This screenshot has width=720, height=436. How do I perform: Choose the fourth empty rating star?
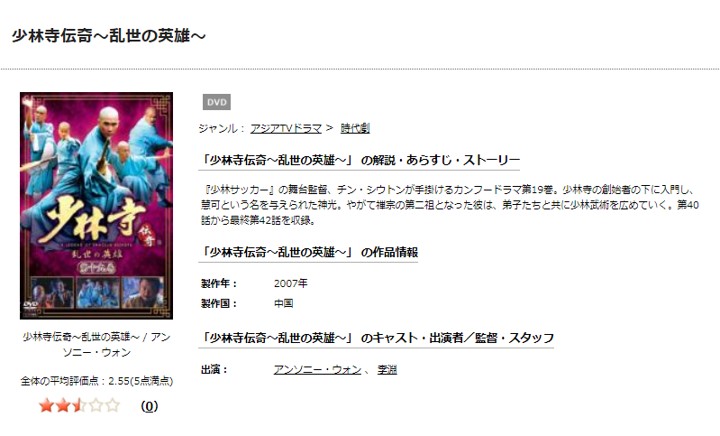[96, 405]
